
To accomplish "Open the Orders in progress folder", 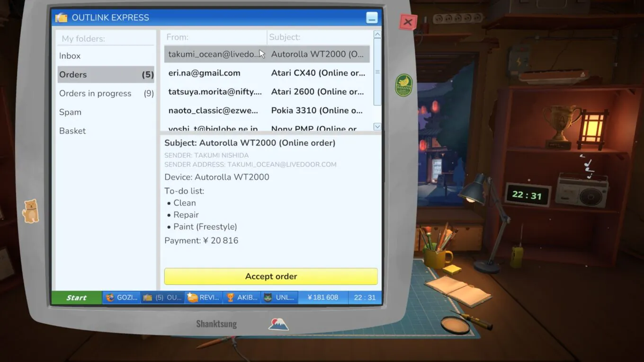I will tap(106, 93).
